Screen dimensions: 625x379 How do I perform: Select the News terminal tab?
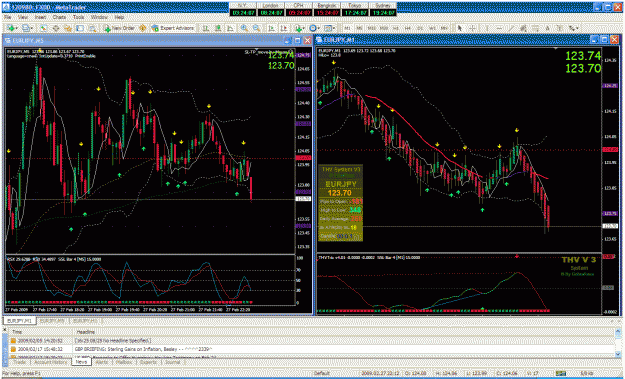[81, 362]
